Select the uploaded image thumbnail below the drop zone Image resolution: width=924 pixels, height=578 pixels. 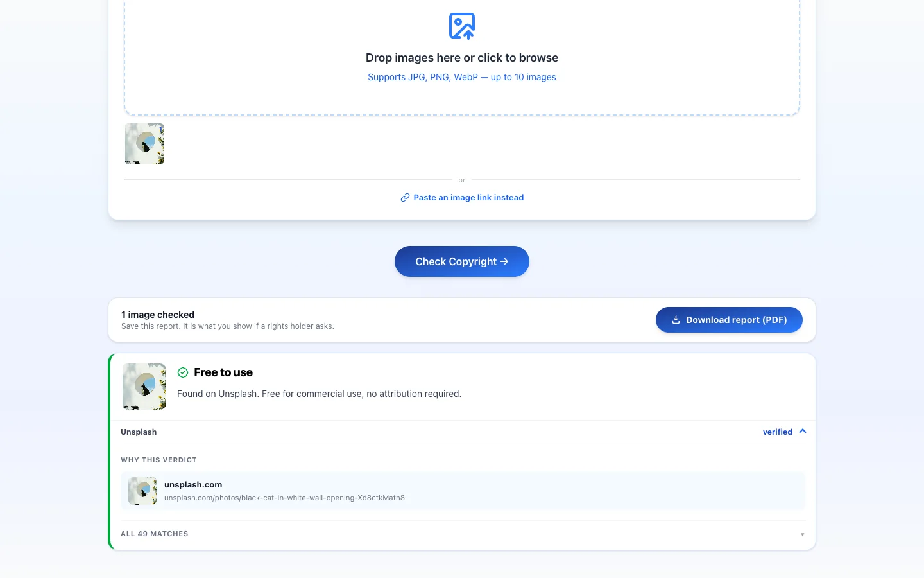click(x=144, y=144)
